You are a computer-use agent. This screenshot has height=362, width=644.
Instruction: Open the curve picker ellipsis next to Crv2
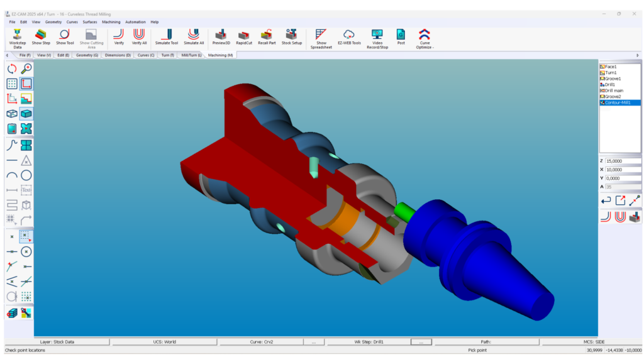[x=313, y=342]
